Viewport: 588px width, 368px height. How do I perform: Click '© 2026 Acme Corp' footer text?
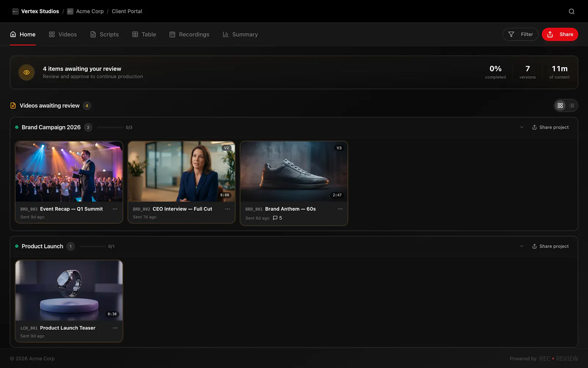click(x=32, y=358)
